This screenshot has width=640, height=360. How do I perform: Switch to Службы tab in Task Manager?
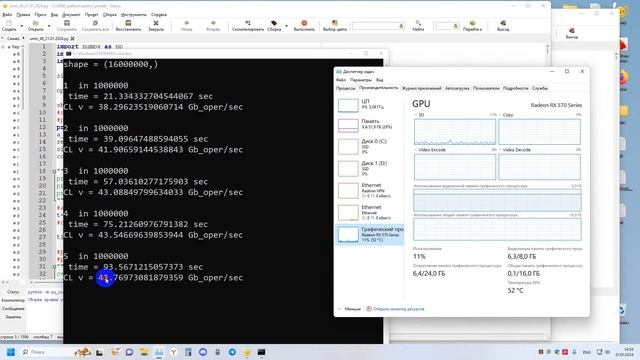click(540, 88)
